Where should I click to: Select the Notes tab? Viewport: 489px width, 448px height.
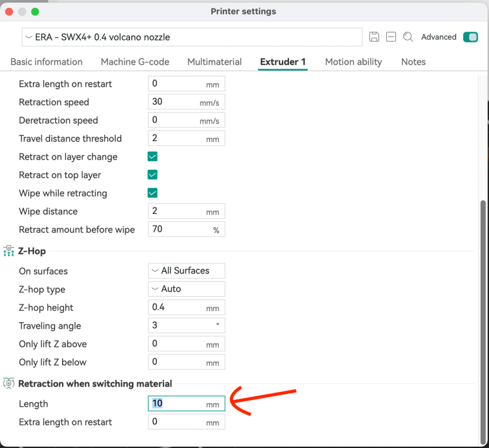pyautogui.click(x=413, y=62)
